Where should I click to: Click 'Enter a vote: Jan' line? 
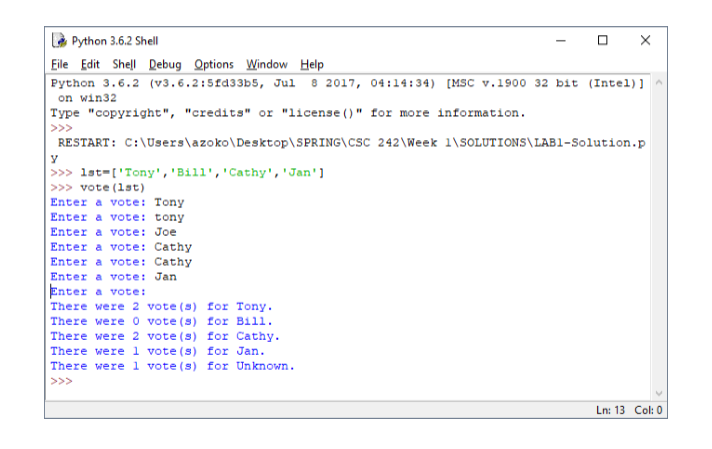point(114,277)
